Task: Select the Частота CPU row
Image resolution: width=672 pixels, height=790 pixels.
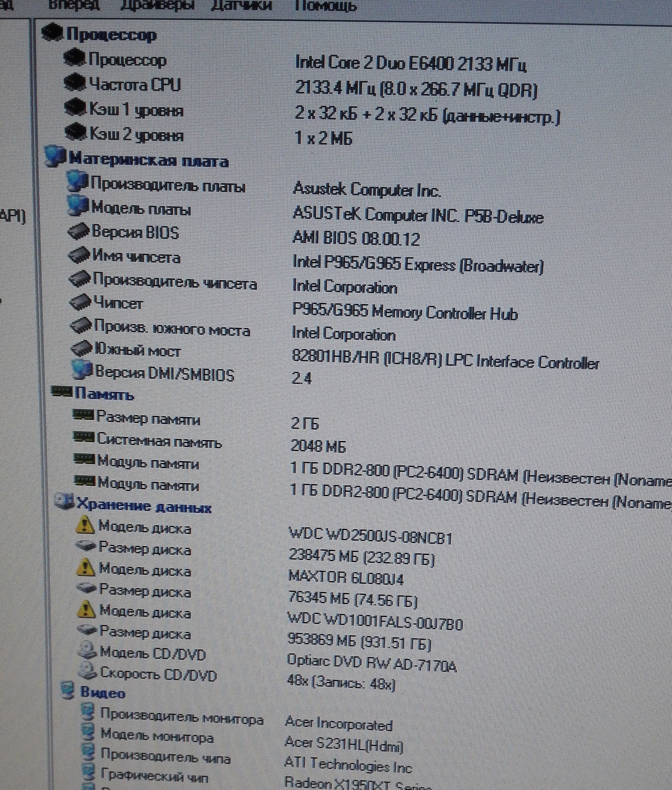Action: point(134,85)
